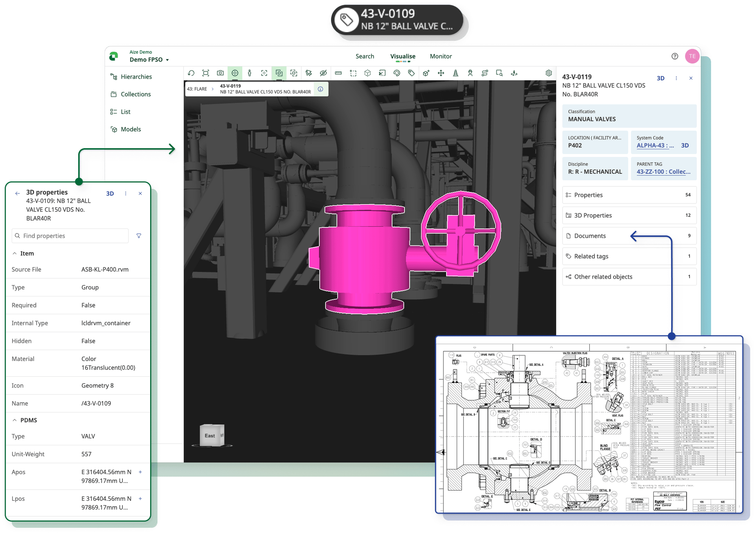
Task: Open the 3D properties panel kebab menu
Action: click(126, 193)
